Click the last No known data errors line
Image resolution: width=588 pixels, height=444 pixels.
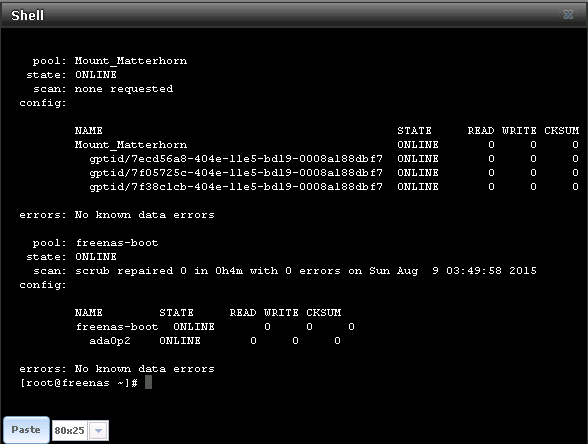(x=144, y=369)
